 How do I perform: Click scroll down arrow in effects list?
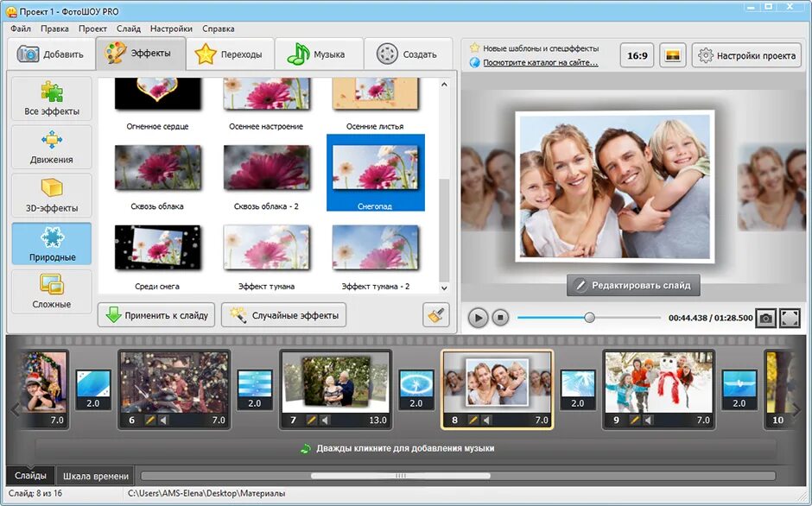444,288
